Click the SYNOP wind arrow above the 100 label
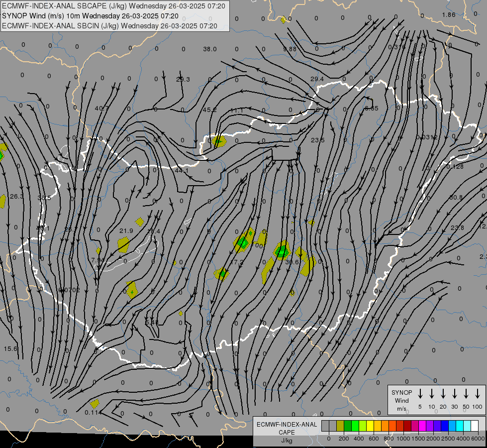Image resolution: width=487 pixels, height=448 pixels. click(478, 394)
